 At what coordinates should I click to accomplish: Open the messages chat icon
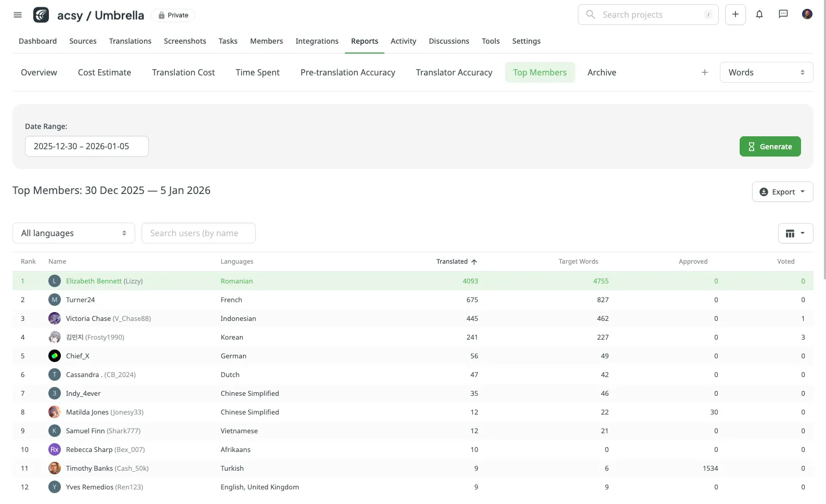tap(783, 15)
